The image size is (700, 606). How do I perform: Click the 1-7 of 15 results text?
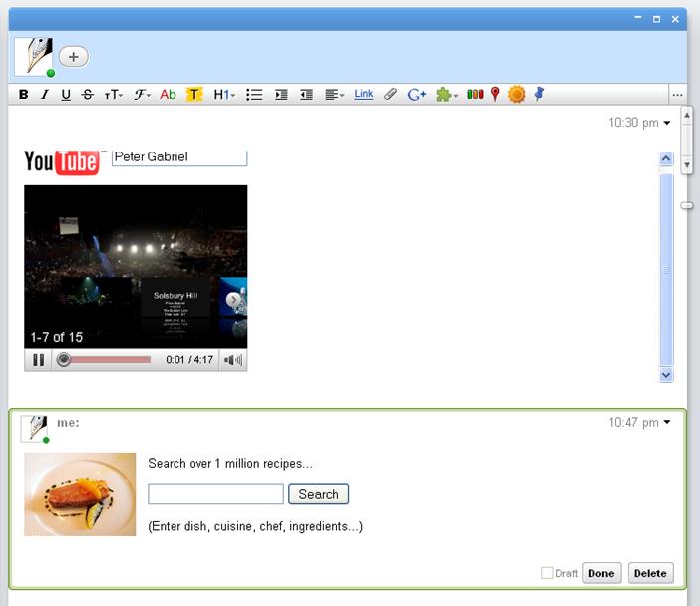(x=56, y=337)
